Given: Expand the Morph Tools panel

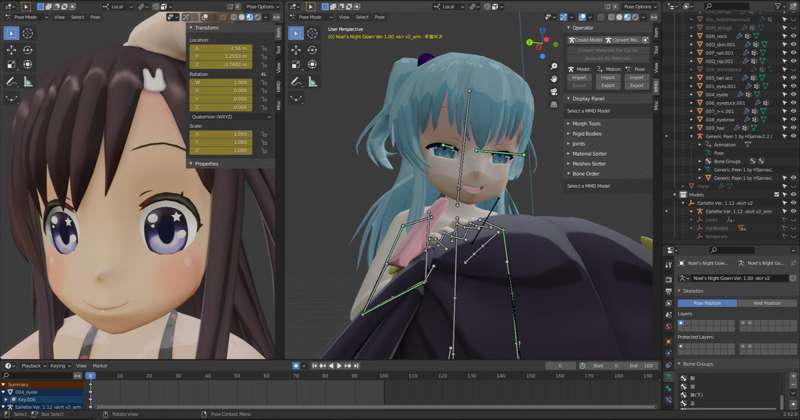Looking at the screenshot, I should [586, 123].
